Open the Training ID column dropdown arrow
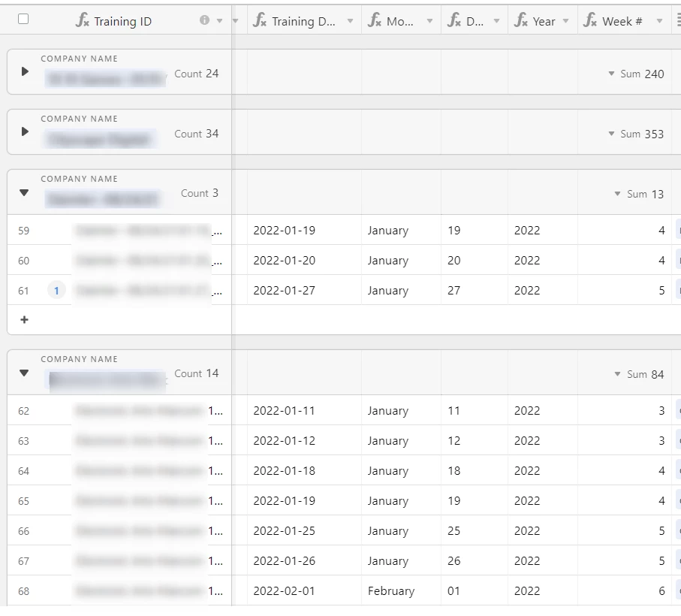 [x=220, y=21]
